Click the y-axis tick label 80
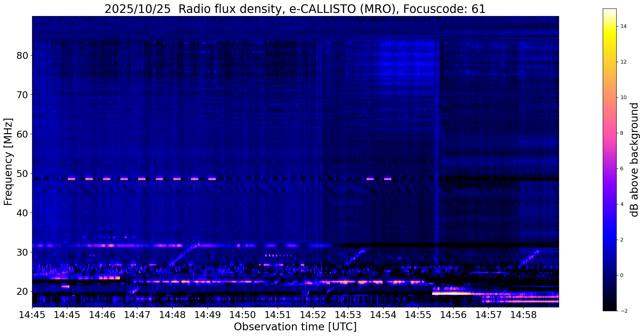644x336 pixels. 22,55
